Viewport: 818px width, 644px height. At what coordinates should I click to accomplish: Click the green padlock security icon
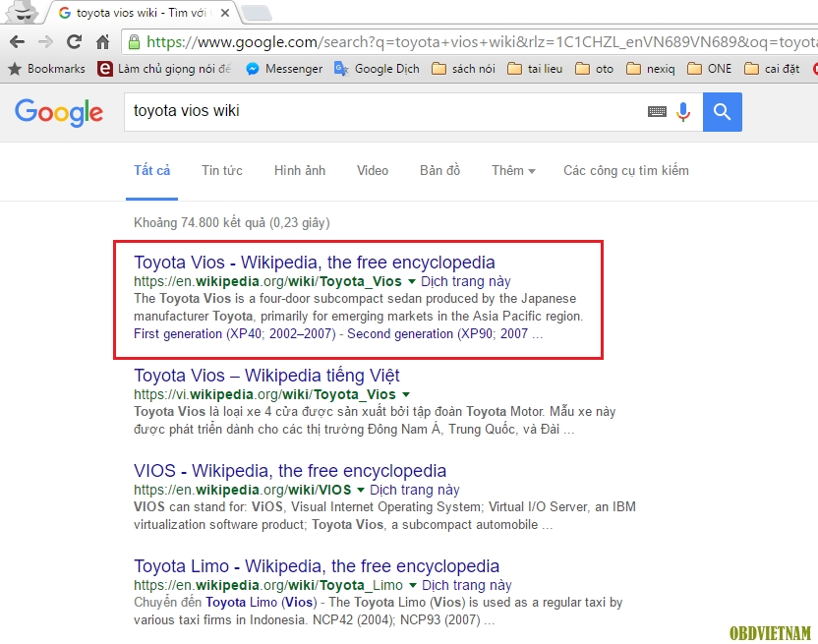(134, 41)
